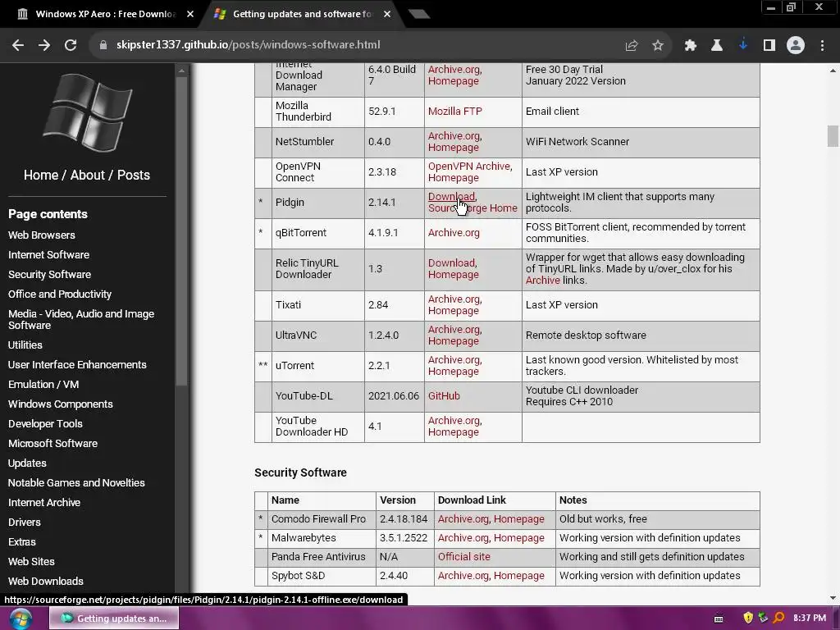Go to Drivers section

click(x=24, y=523)
